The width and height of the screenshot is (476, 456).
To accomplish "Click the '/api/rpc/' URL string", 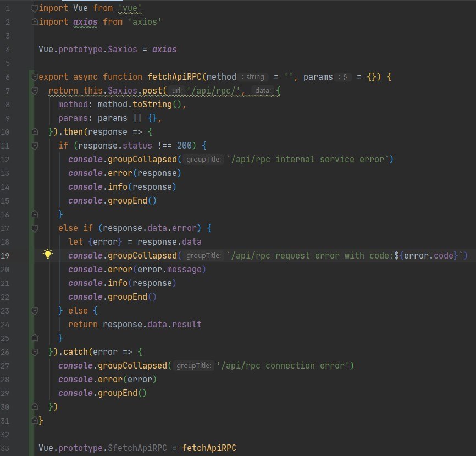I will pyautogui.click(x=213, y=91).
